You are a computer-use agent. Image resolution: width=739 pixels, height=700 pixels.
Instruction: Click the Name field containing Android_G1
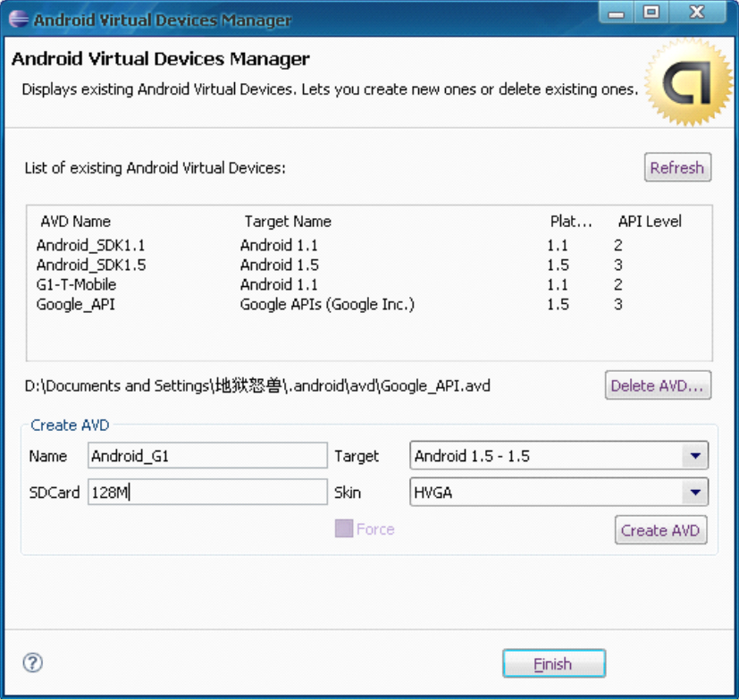tap(207, 455)
